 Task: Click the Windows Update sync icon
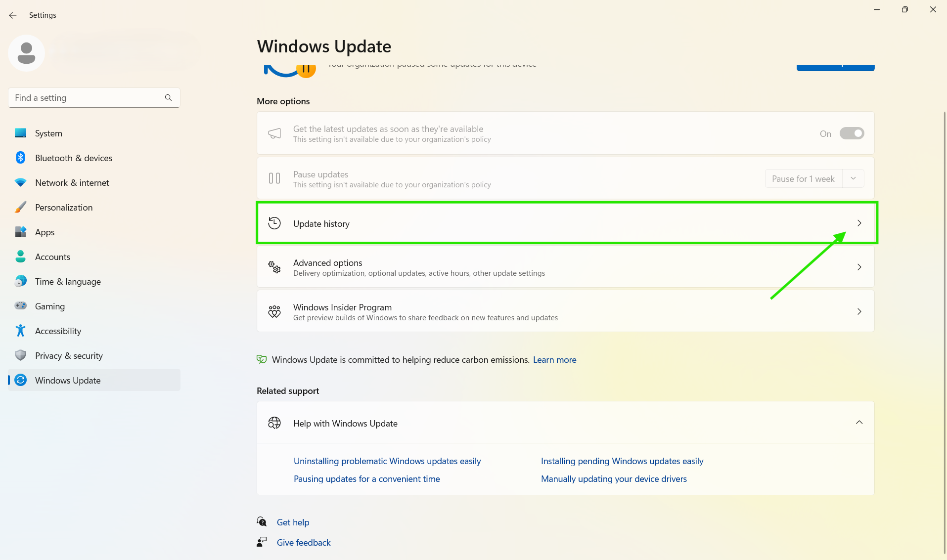(20, 380)
